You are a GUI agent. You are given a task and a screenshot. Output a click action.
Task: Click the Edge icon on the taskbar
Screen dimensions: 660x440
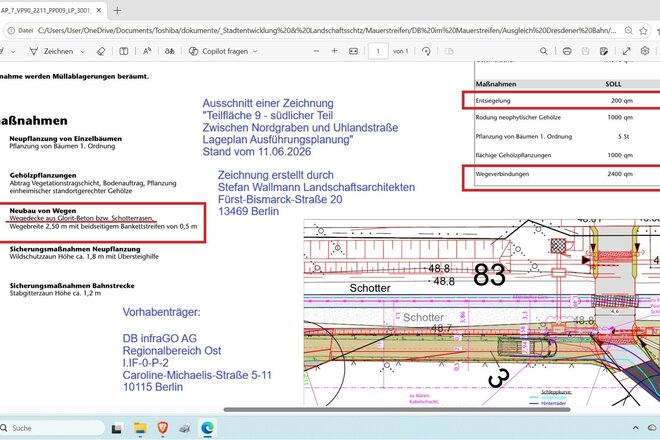pyautogui.click(x=208, y=428)
